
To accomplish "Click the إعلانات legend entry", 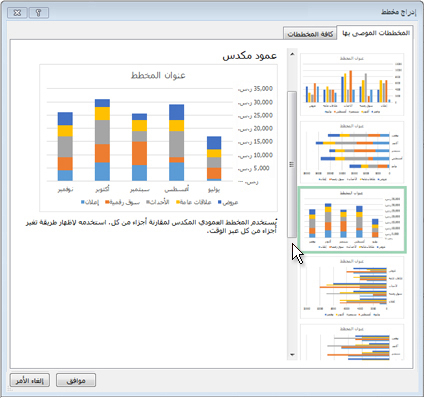I will tap(90, 202).
